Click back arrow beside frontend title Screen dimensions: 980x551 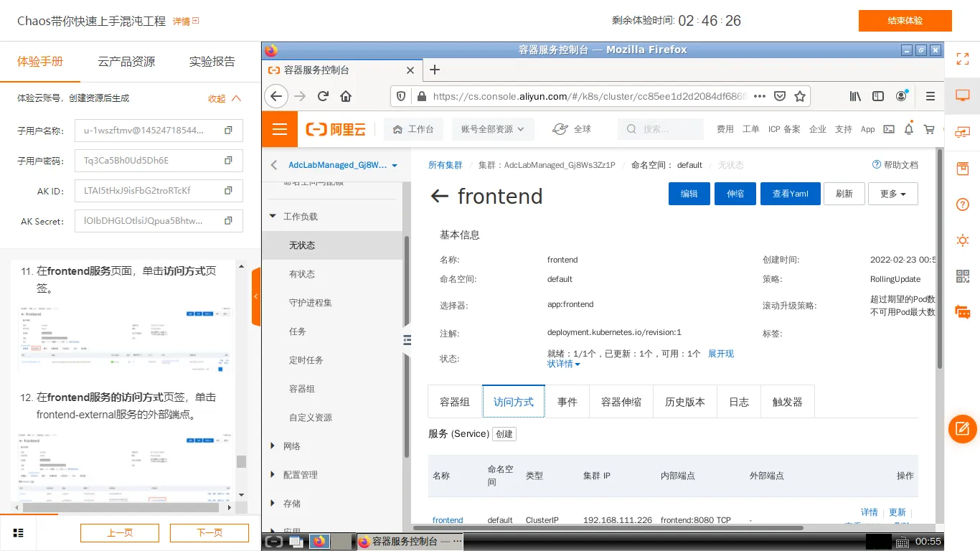(439, 196)
